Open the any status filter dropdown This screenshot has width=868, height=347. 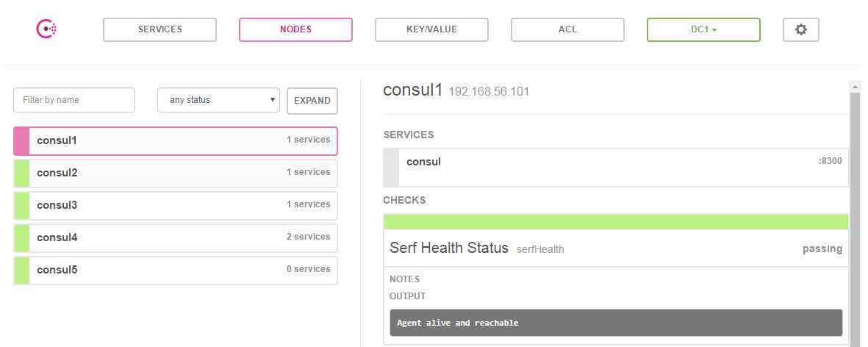(218, 100)
